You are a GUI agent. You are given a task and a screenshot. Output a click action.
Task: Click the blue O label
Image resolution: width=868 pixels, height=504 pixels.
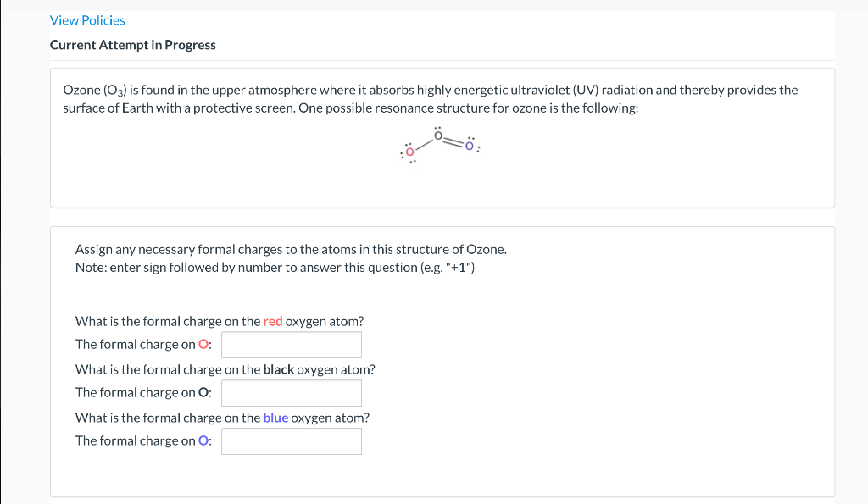coord(203,440)
